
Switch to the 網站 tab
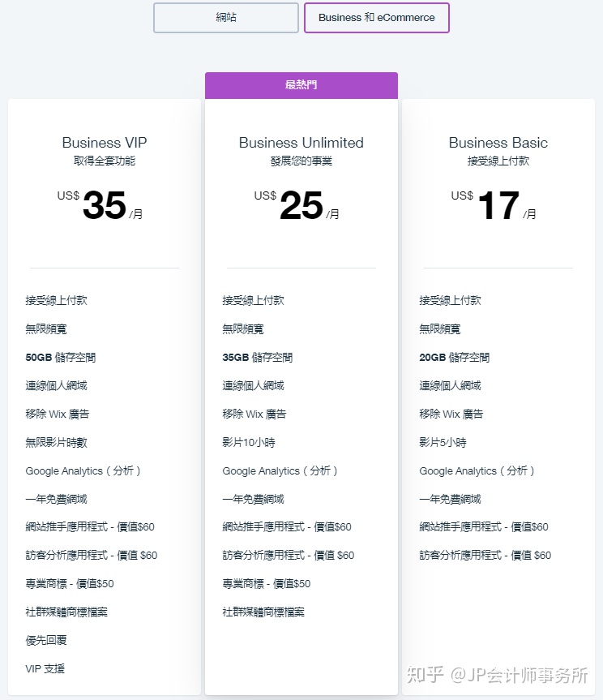pyautogui.click(x=225, y=18)
